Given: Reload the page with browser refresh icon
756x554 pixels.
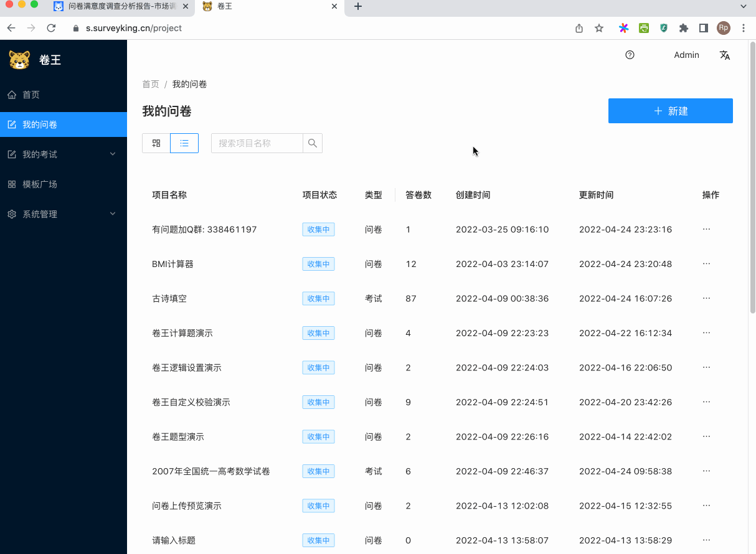Looking at the screenshot, I should pyautogui.click(x=51, y=28).
